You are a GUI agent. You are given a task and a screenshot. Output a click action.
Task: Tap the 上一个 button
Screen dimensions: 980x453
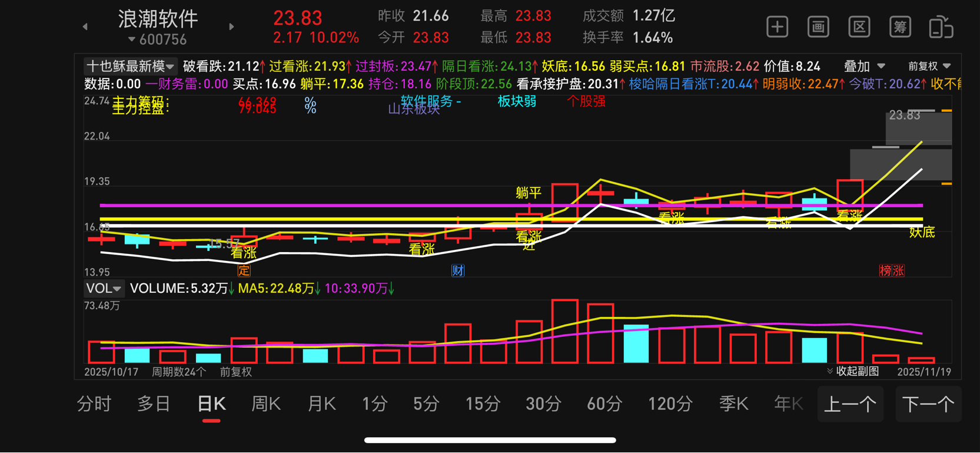851,404
